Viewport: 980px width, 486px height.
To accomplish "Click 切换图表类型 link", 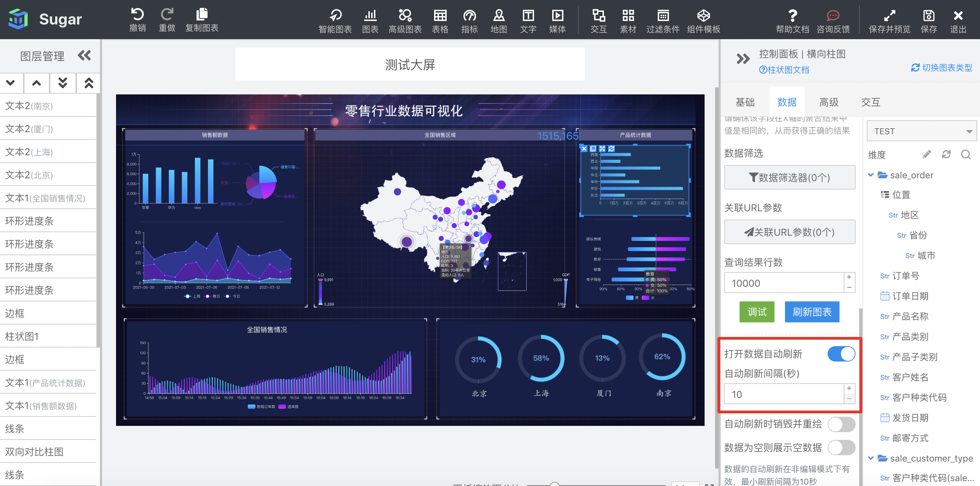I will (942, 68).
